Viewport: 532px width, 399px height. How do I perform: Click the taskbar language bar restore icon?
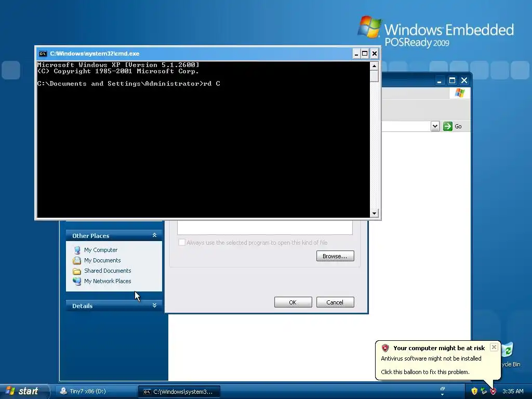click(443, 389)
